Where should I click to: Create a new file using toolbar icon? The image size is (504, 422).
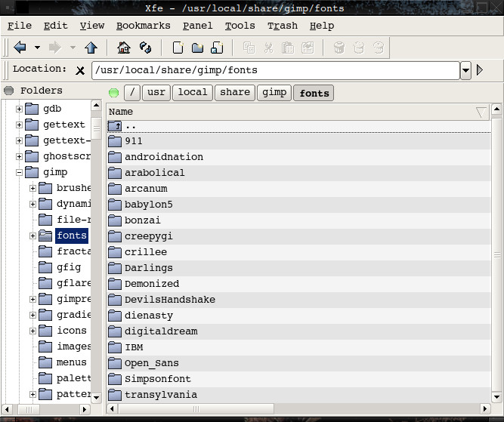coord(178,48)
